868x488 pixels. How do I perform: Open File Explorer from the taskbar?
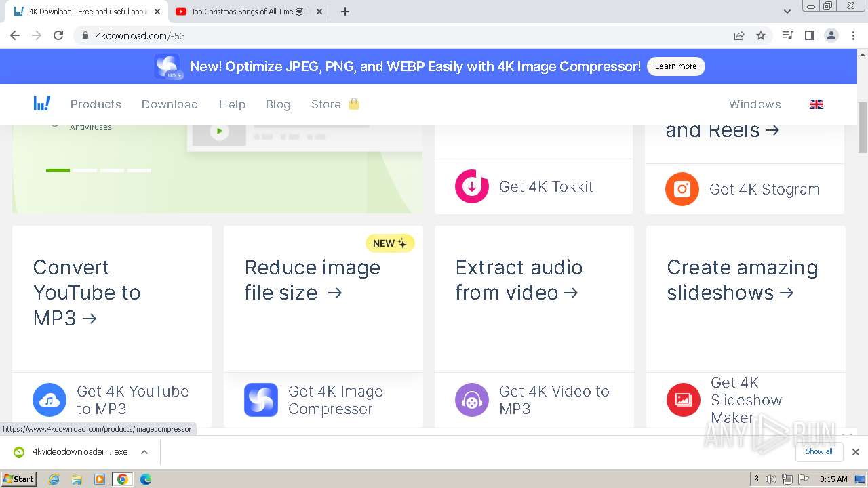tap(77, 479)
